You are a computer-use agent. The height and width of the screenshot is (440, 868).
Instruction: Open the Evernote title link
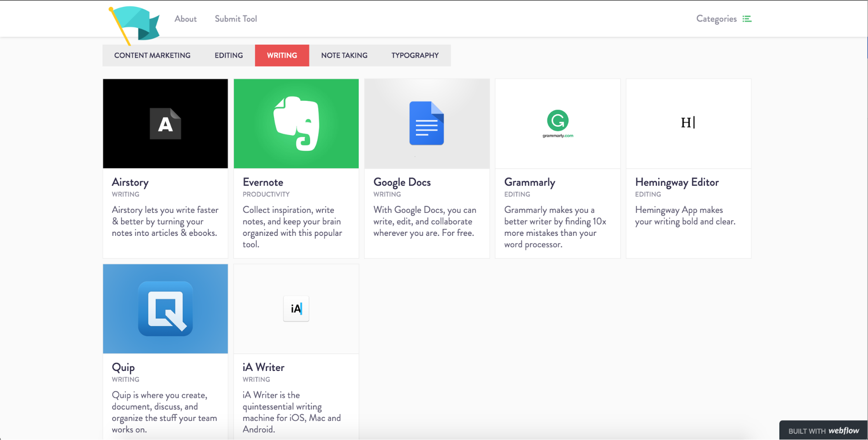click(263, 182)
